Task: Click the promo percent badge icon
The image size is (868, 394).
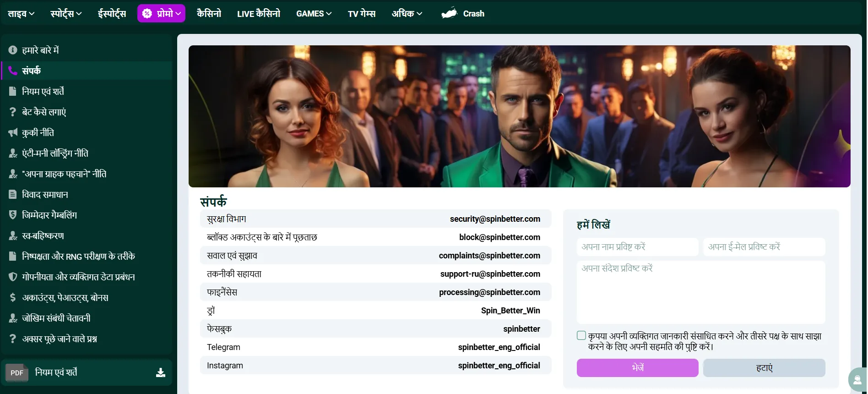Action: pos(147,14)
